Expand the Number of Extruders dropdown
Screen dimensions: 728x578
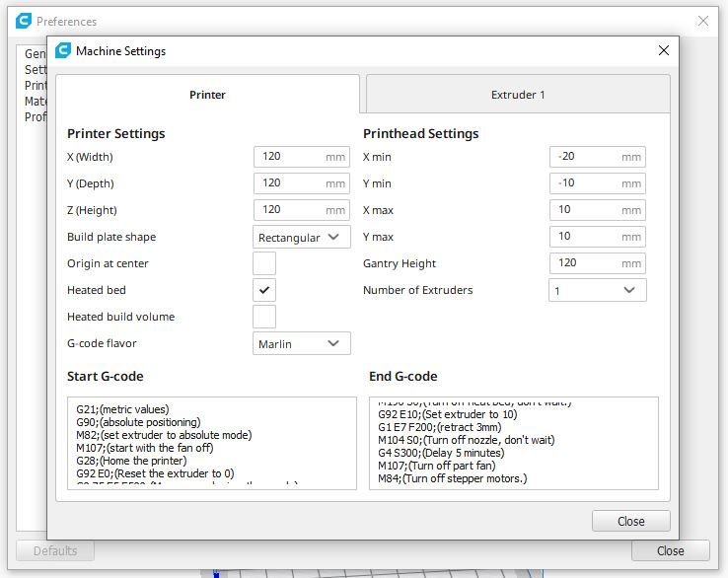pyautogui.click(x=598, y=291)
